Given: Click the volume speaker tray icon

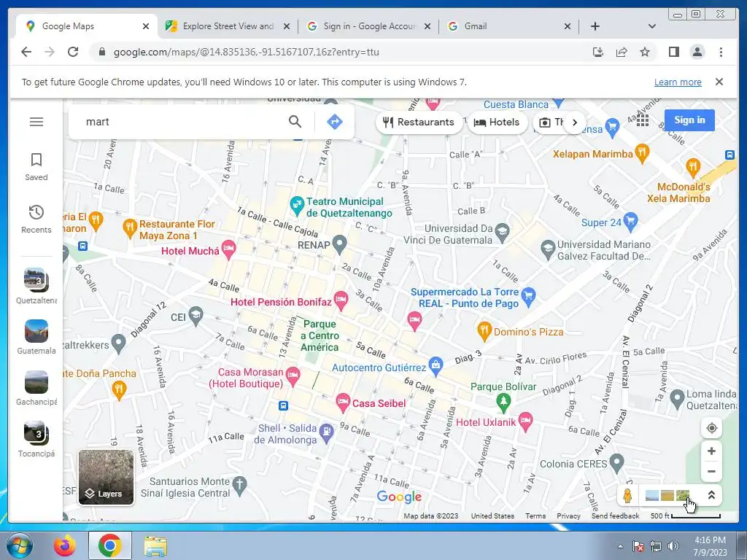Looking at the screenshot, I should click(x=673, y=546).
